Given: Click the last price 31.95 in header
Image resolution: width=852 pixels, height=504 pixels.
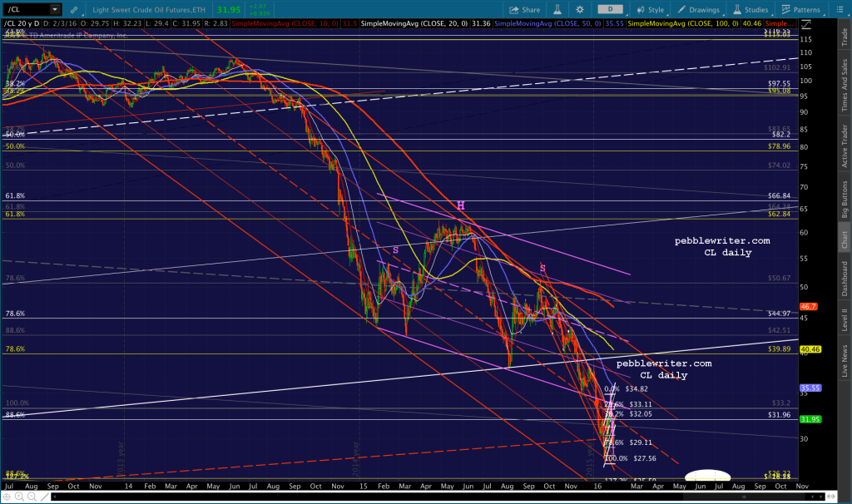Looking at the screenshot, I should coord(228,10).
